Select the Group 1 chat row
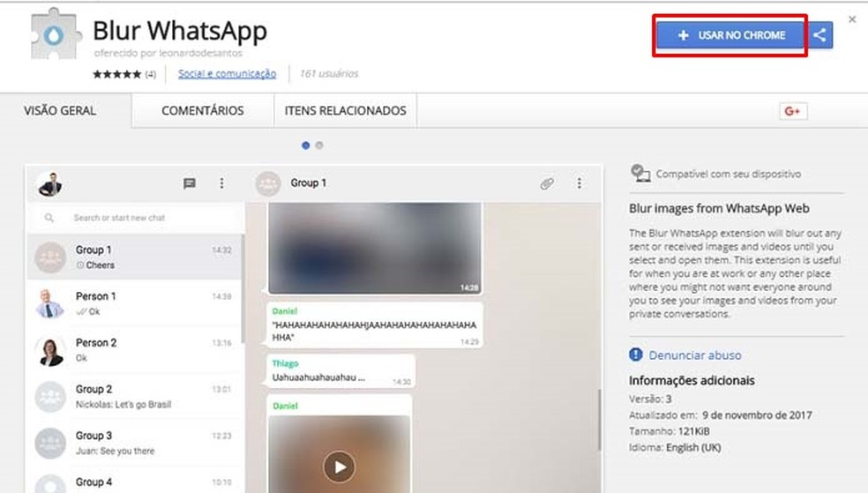The image size is (868, 493). coord(134,258)
